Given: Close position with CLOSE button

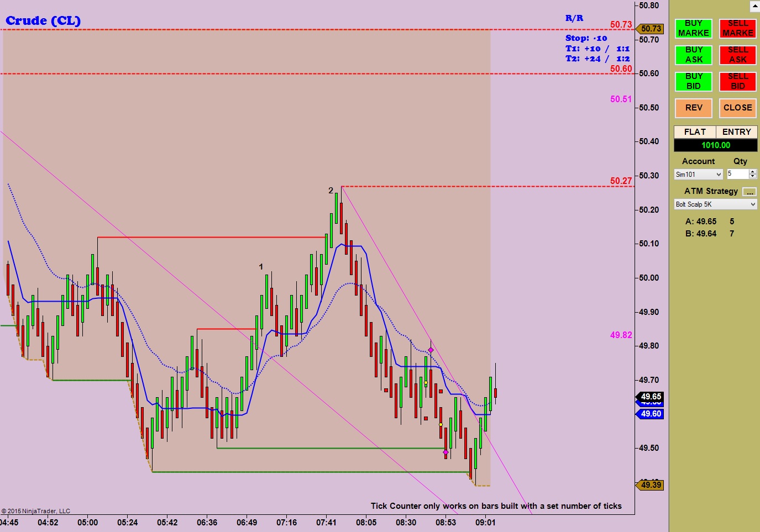Looking at the screenshot, I should tap(737, 108).
